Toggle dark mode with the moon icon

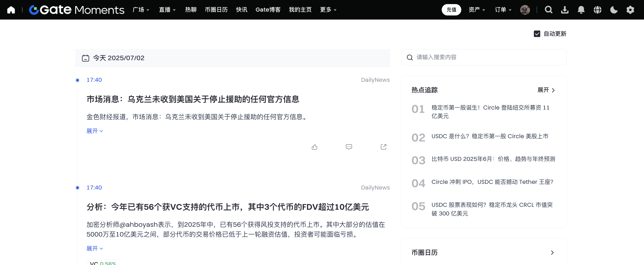click(614, 10)
